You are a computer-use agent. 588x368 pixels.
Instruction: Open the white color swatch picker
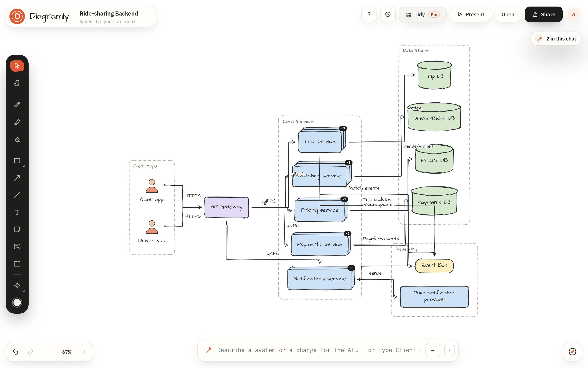(x=17, y=303)
